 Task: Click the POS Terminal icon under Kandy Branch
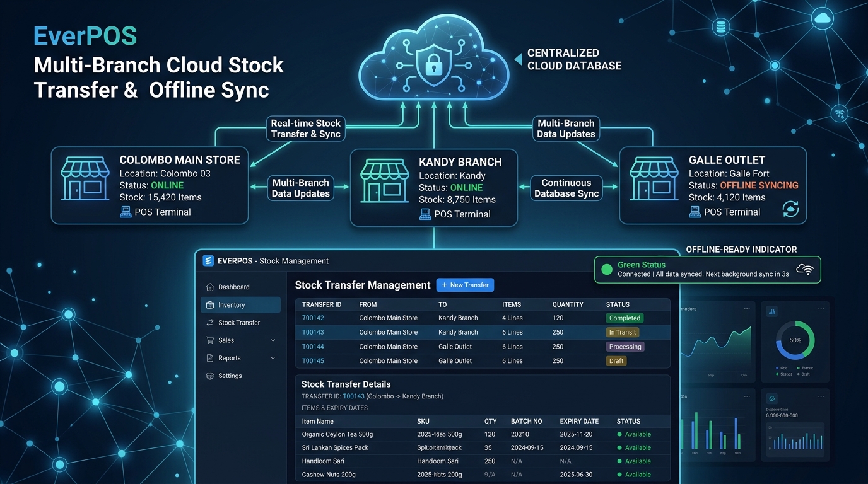point(425,214)
